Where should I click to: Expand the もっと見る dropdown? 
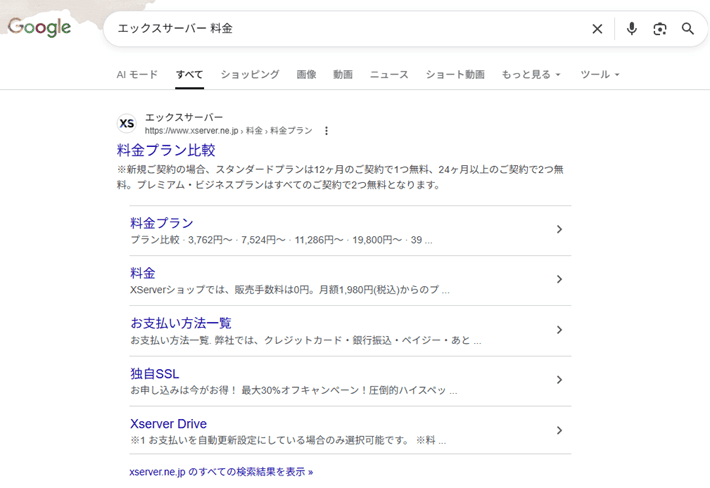tap(531, 74)
